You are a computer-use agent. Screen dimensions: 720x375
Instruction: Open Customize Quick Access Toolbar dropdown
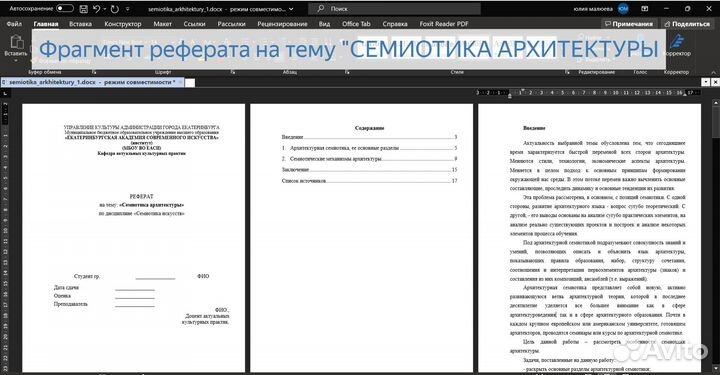click(x=127, y=9)
